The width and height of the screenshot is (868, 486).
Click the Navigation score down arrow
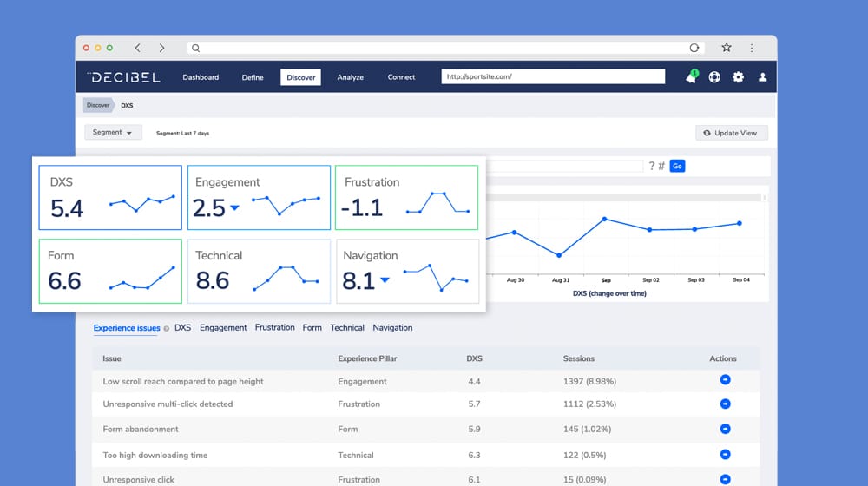[385, 280]
